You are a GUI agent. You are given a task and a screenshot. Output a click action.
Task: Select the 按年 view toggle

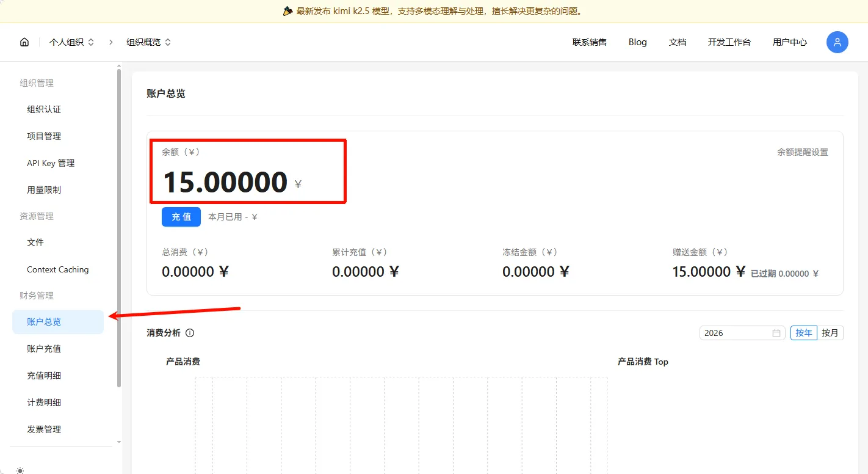click(803, 333)
